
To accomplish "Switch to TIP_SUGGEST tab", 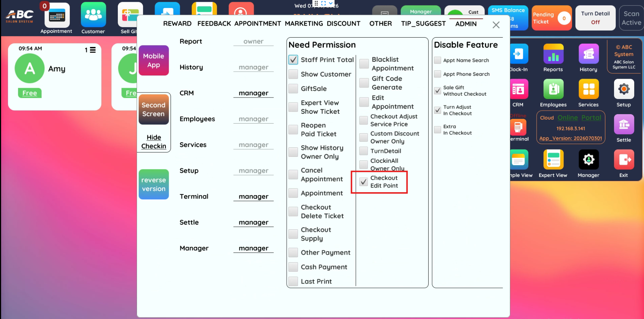I will [423, 23].
